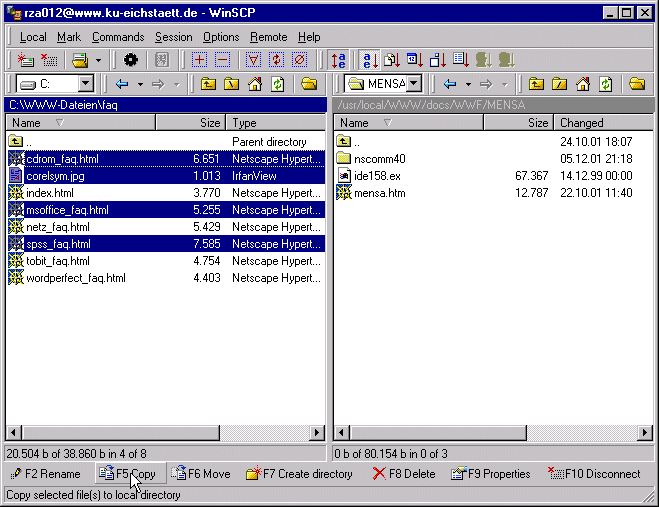Toggle the Sort by attributes button
This screenshot has width=659, height=507.
[x=461, y=60]
